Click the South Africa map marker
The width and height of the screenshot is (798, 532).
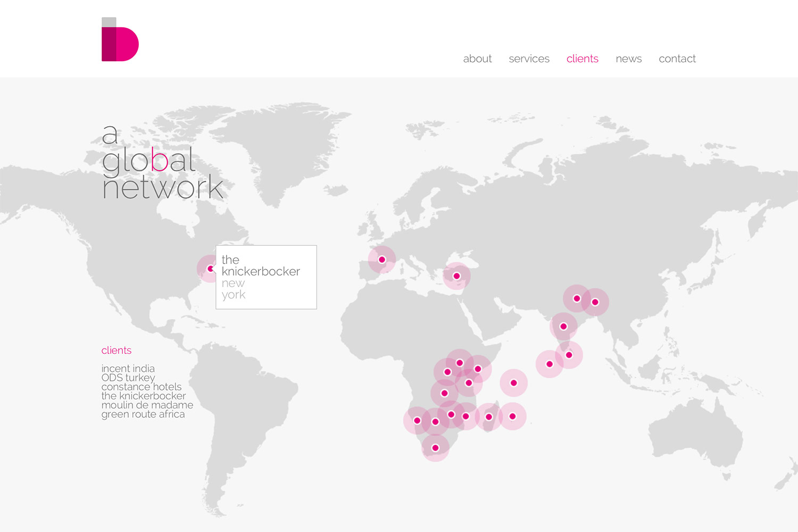pyautogui.click(x=435, y=448)
